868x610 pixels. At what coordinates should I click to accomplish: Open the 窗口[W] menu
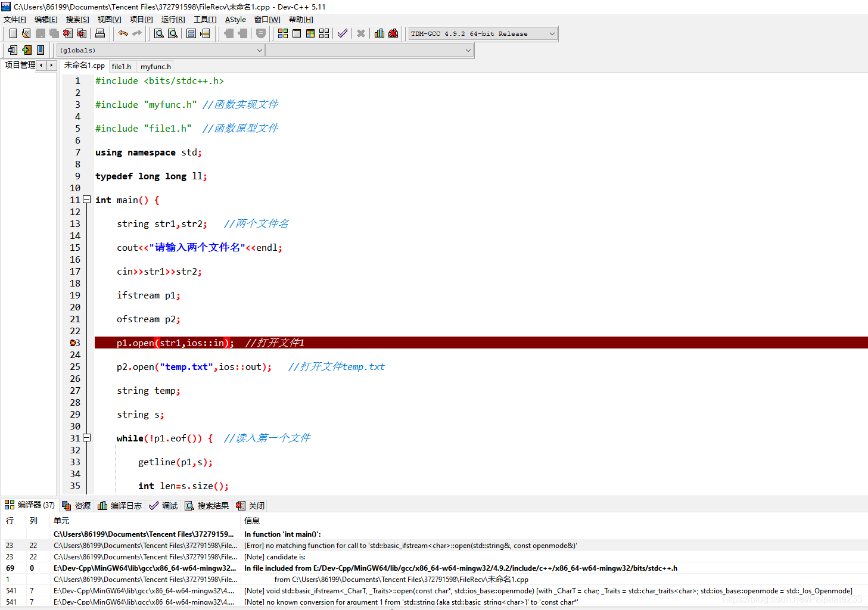tap(267, 20)
